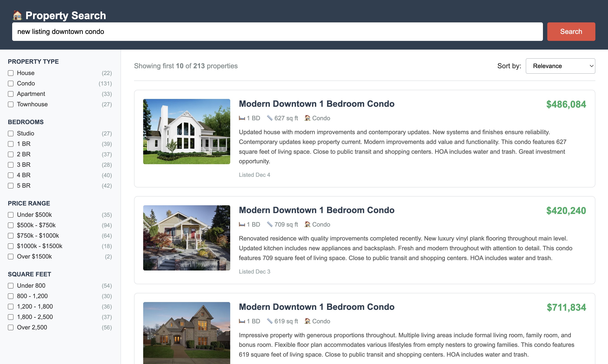608x364 pixels.
Task: Click the ruler icon showing 709 sq ft
Action: tap(270, 224)
